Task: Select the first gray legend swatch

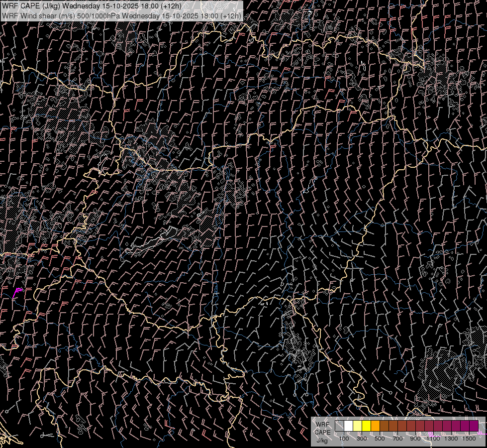Action: click(x=339, y=426)
